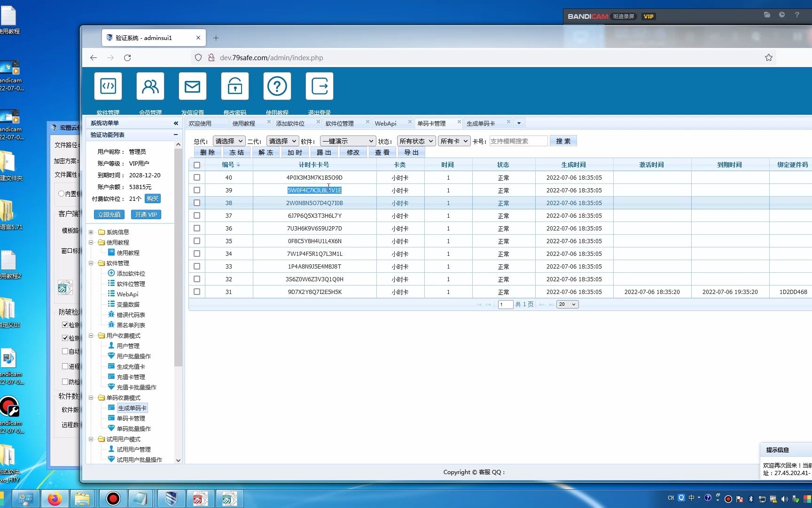Check the row 36 checkbox
The width and height of the screenshot is (812, 508).
[x=197, y=229]
